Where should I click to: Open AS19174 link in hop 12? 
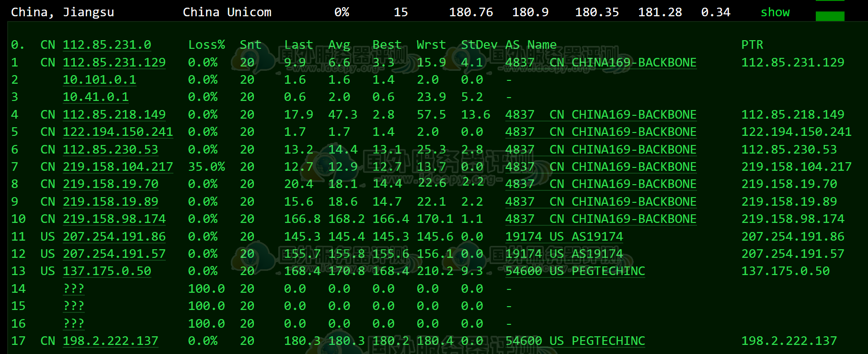click(564, 254)
